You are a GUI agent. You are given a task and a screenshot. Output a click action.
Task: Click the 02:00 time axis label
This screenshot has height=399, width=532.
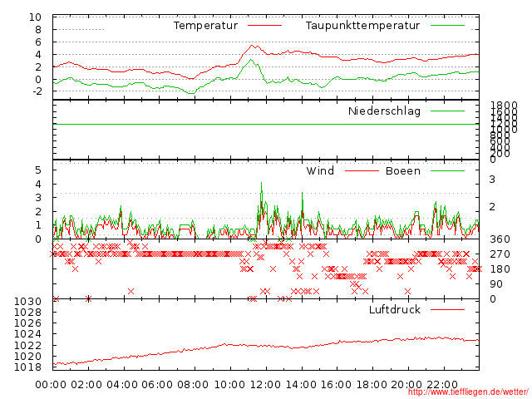pos(86,385)
